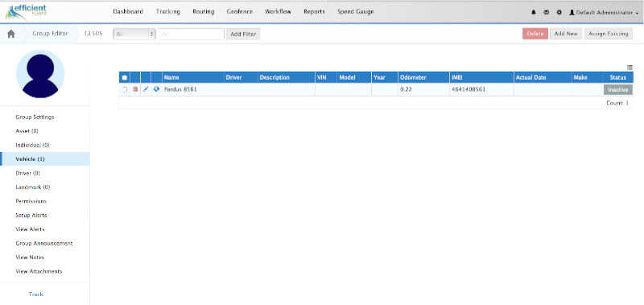Open the Reports menu
The width and height of the screenshot is (644, 305).
coord(314,11)
